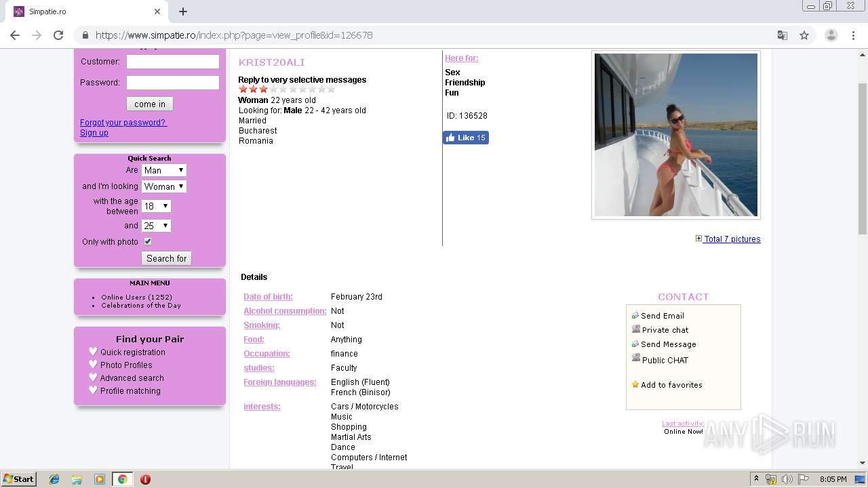Viewport: 868px width, 488px height.
Task: Open the maximum age 25 dropdown
Action: pyautogui.click(x=156, y=226)
